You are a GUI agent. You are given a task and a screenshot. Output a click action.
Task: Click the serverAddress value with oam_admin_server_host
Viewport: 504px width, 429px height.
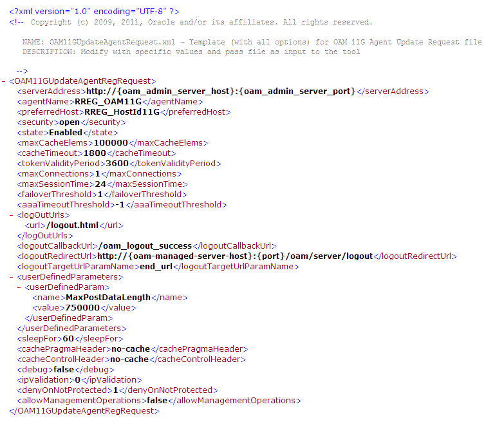tap(221, 91)
